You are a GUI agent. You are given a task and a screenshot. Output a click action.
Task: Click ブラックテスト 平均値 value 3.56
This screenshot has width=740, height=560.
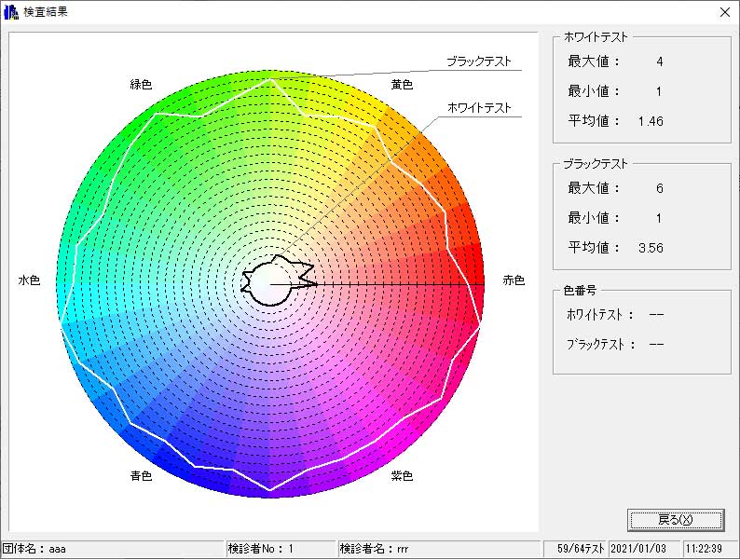pyautogui.click(x=651, y=248)
